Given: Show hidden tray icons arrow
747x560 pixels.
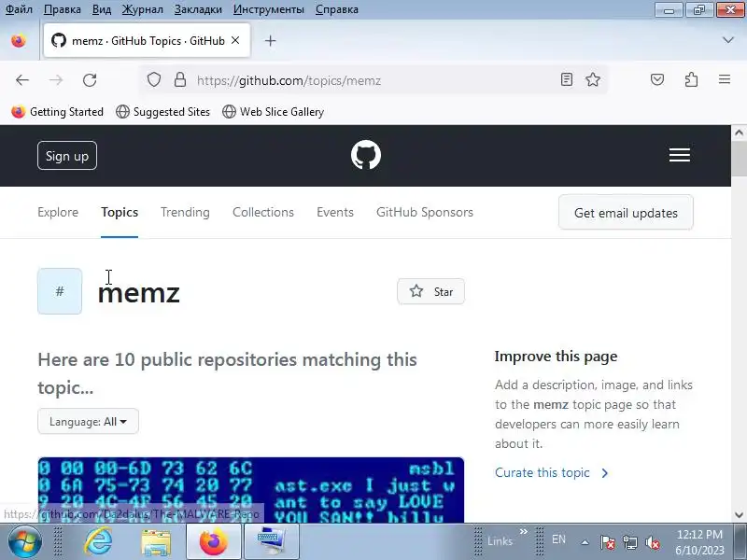Looking at the screenshot, I should (585, 542).
